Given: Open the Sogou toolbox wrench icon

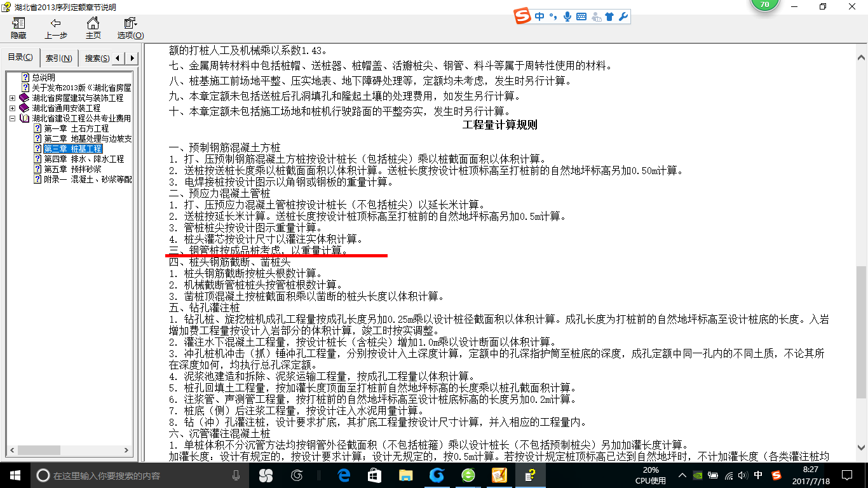Looking at the screenshot, I should pos(623,17).
